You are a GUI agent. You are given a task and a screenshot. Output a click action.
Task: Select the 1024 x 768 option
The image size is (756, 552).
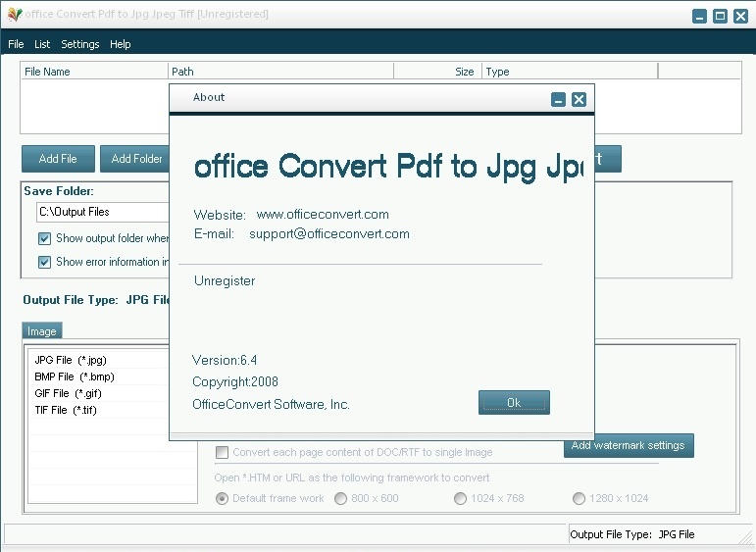(x=460, y=498)
